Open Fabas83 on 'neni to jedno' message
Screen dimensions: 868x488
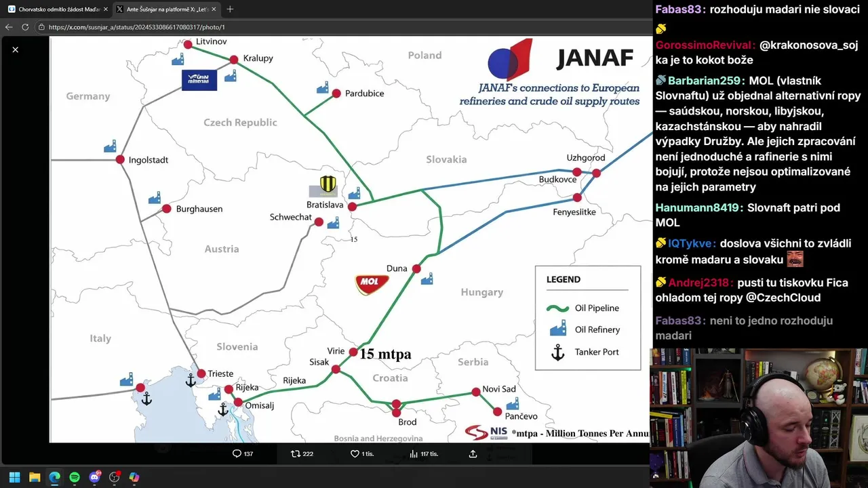point(678,321)
